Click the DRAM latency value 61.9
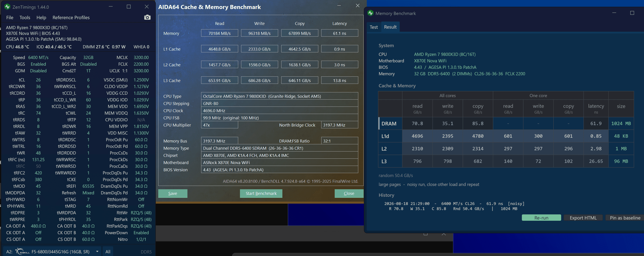The image size is (644, 256). (x=596, y=123)
